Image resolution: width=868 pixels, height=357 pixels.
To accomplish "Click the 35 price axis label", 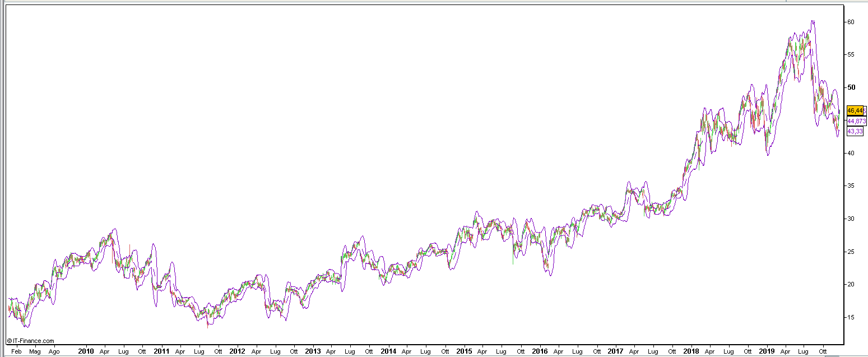I will pyautogui.click(x=851, y=186).
